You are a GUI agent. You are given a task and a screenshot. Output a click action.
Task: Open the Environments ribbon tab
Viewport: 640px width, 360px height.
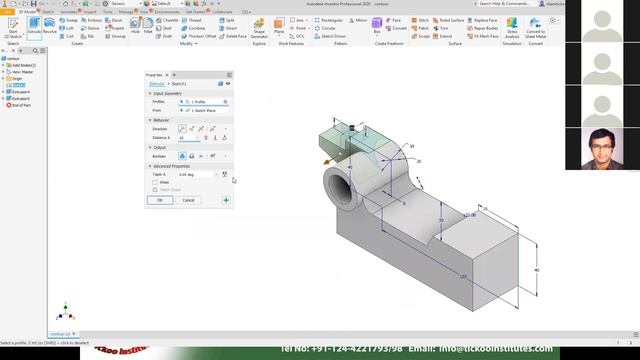pyautogui.click(x=167, y=12)
